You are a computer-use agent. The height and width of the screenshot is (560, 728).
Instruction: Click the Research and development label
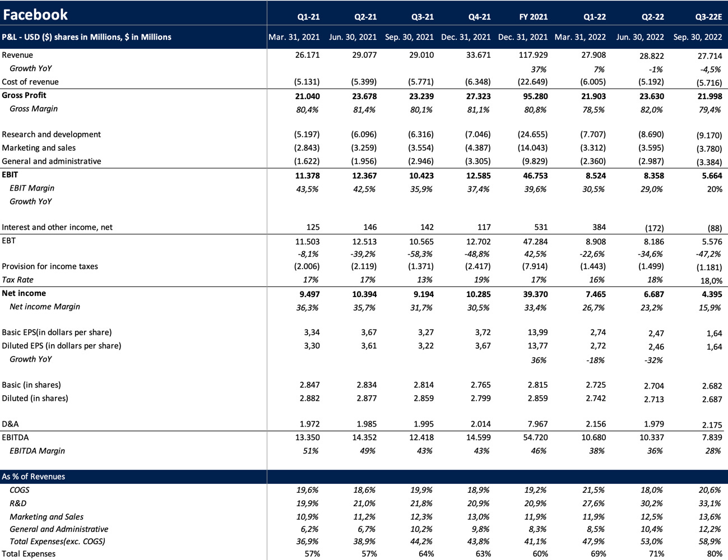(52, 135)
